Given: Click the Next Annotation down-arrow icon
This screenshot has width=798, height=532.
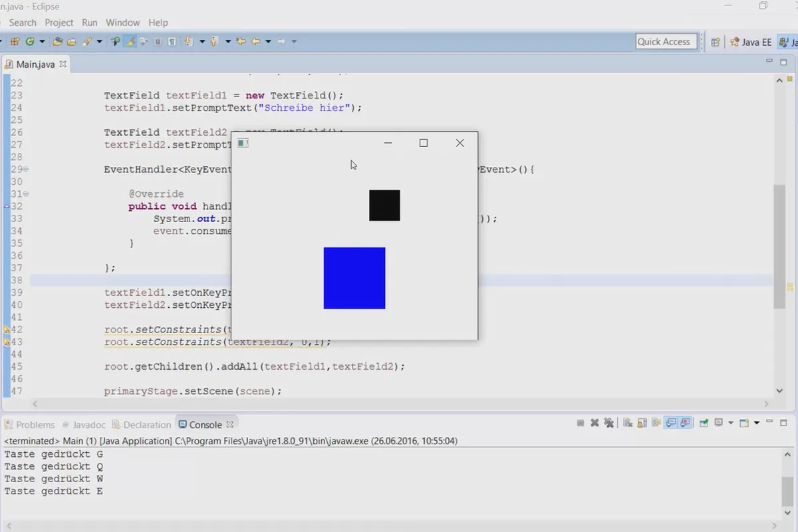Looking at the screenshot, I should 188,41.
